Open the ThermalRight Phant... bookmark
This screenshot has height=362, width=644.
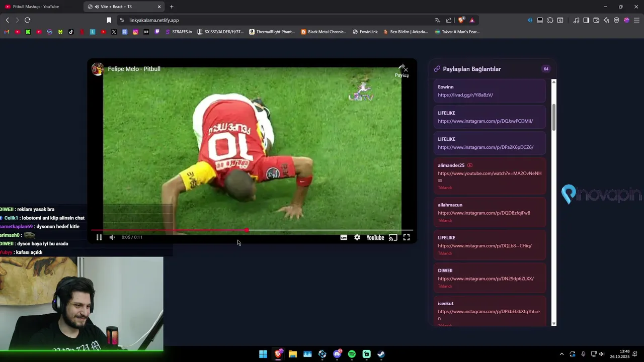[x=272, y=32]
